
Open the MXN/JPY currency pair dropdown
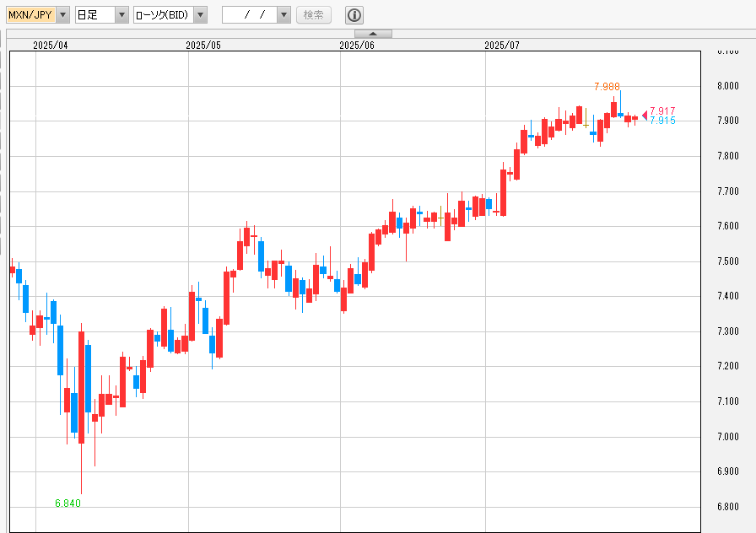click(x=62, y=15)
